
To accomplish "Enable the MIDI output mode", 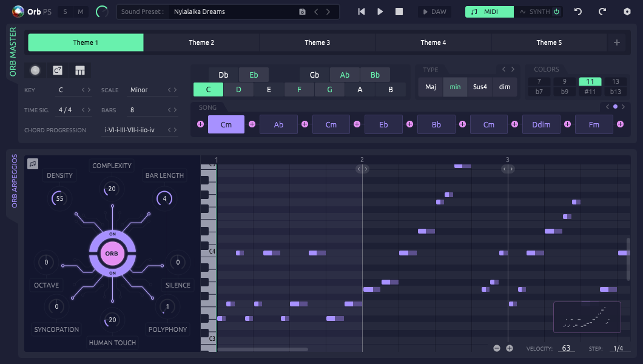I will (x=489, y=12).
